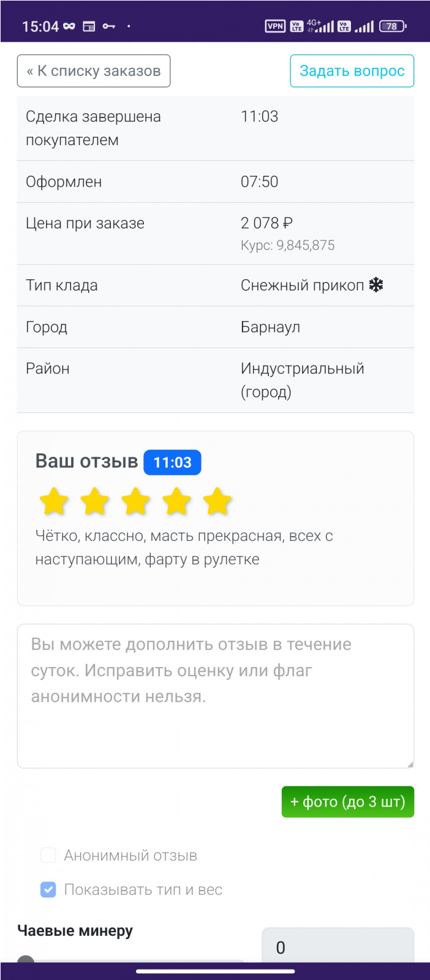Click the text area resize handle
430x980 pixels.
[410, 764]
